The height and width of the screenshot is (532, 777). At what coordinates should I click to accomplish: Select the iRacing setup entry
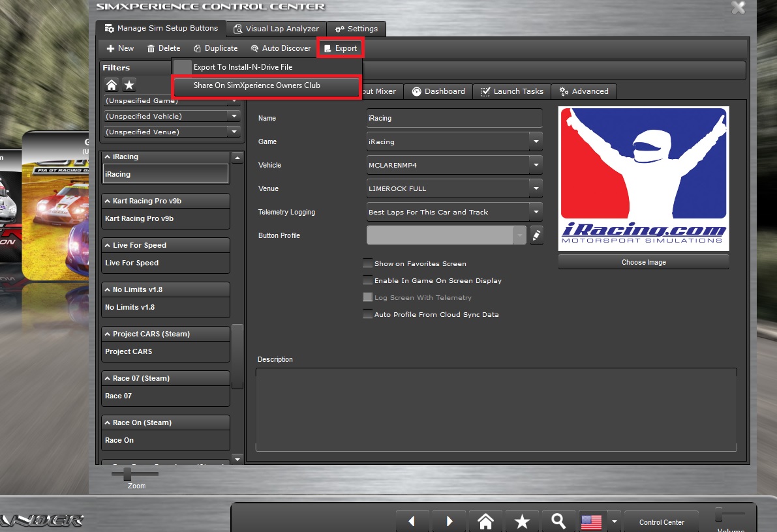pos(165,174)
